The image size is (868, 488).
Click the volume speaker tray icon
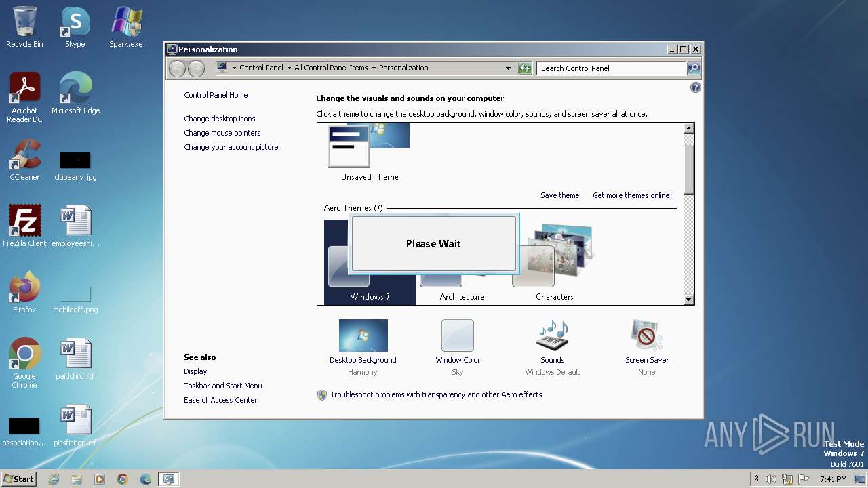point(771,479)
